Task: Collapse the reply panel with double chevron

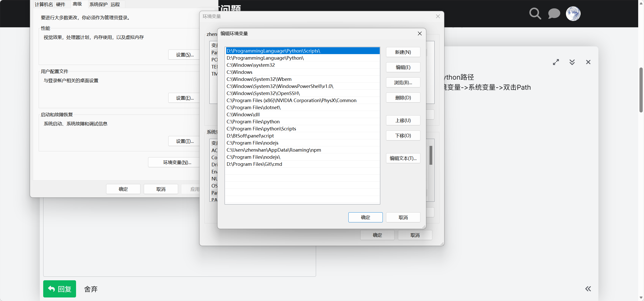Action: (572, 62)
